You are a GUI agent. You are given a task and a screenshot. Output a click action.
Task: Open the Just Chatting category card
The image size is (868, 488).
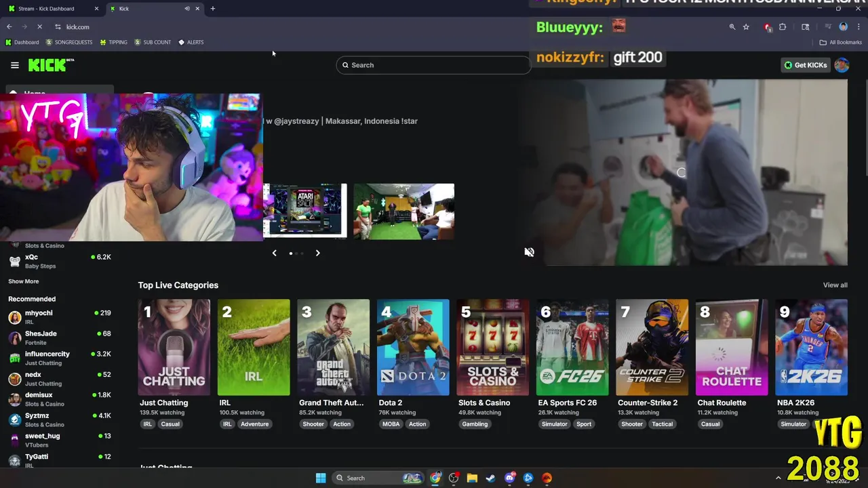tap(174, 347)
